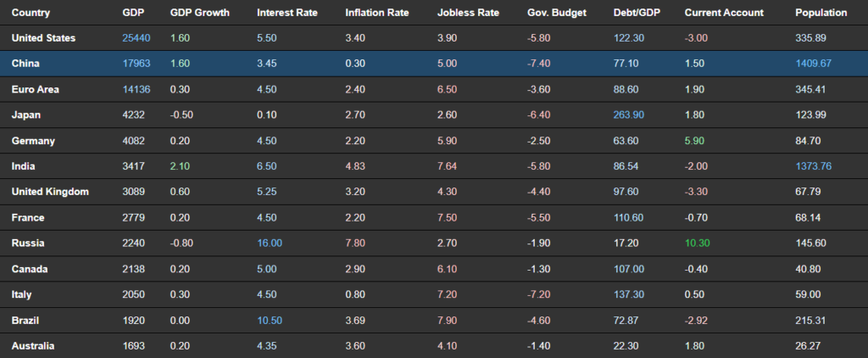Click Japan's Debt/GDP value 263.90
Viewport: 868px width, 358px height.
click(x=629, y=115)
